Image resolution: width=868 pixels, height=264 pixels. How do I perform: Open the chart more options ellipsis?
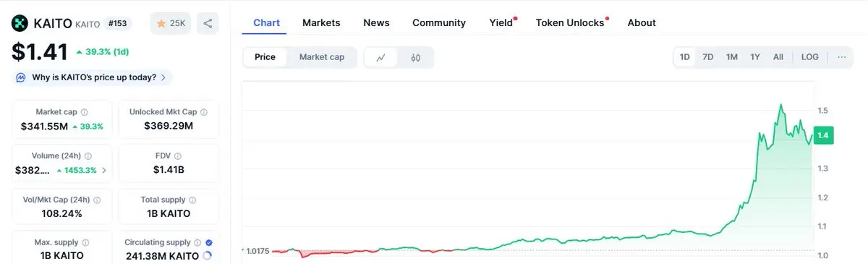(x=841, y=57)
